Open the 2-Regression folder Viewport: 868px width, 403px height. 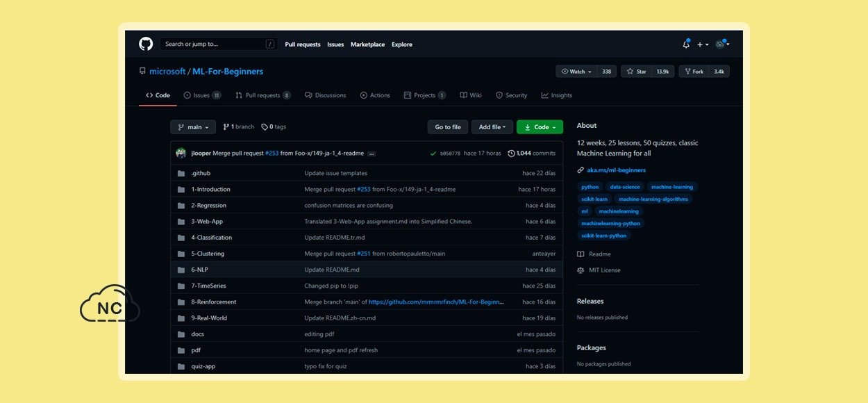point(208,205)
